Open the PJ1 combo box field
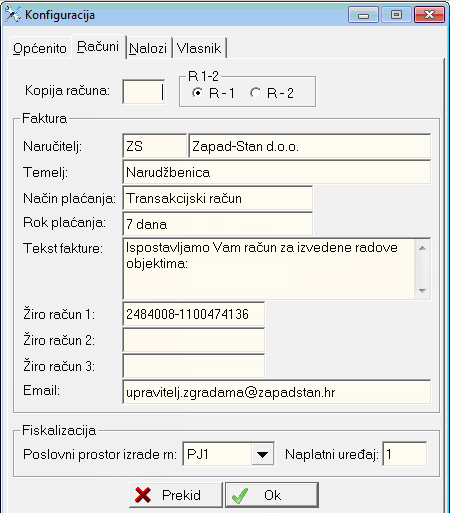 [228, 454]
